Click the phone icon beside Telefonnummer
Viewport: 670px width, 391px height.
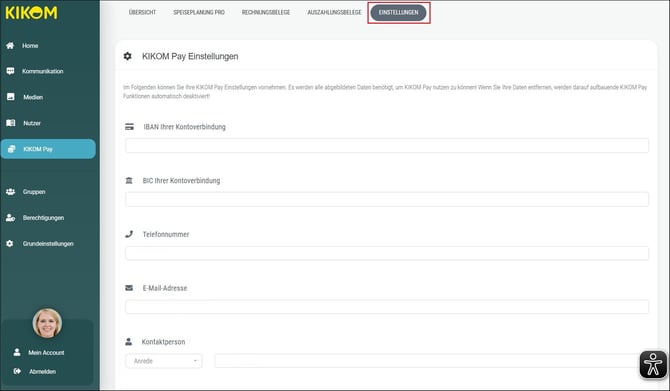(129, 234)
